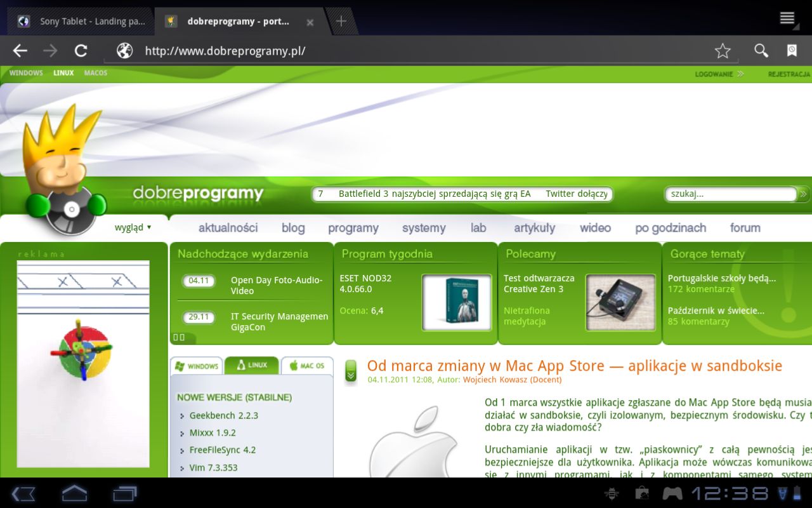Tap the debug bug notification icon
Image resolution: width=812 pixels, height=508 pixels.
coord(612,493)
